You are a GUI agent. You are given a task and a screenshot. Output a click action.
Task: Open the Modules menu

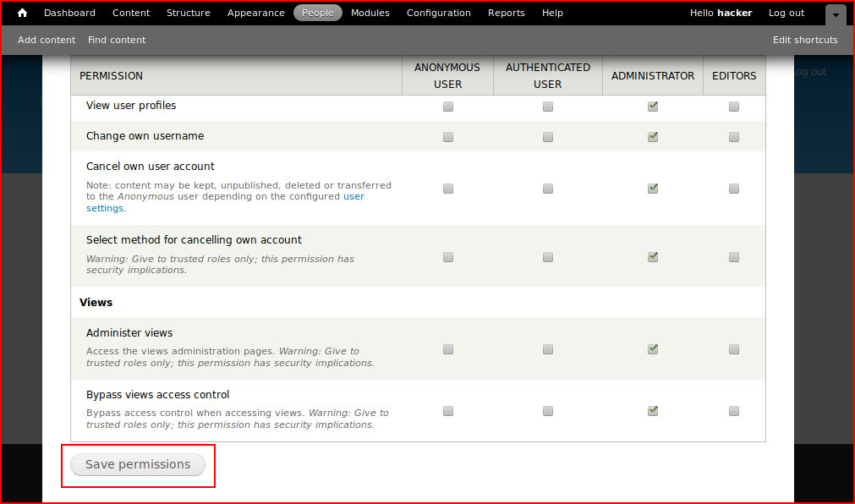(x=370, y=13)
